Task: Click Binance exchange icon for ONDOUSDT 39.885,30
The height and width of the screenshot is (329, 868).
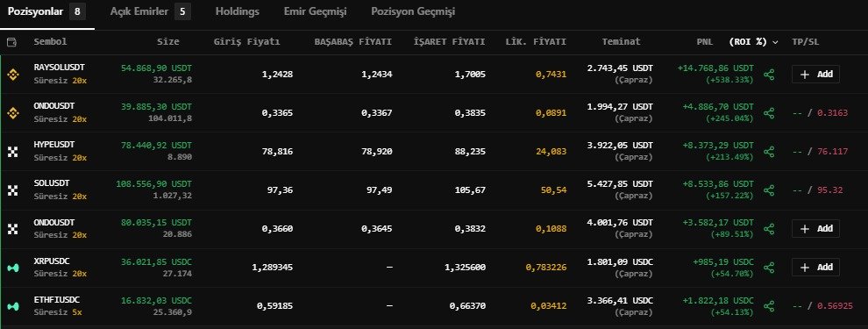Action: (13, 112)
